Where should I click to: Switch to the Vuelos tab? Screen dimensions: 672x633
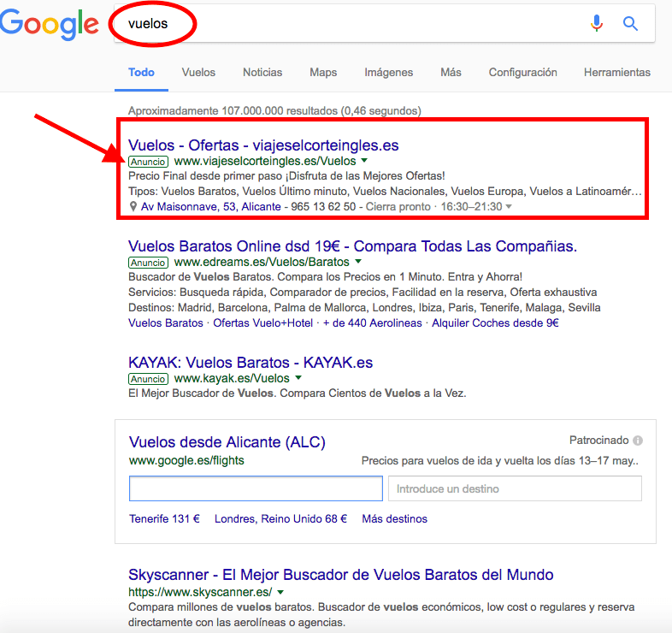[198, 73]
